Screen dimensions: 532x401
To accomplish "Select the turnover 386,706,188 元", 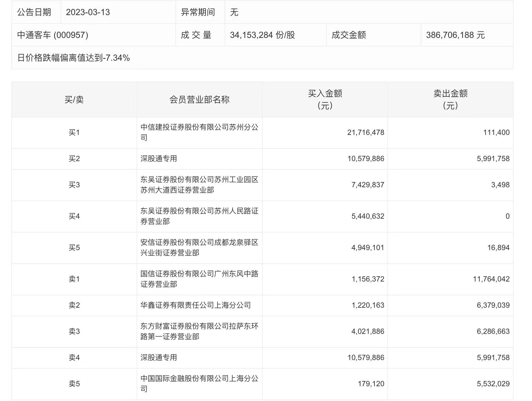I will [455, 35].
